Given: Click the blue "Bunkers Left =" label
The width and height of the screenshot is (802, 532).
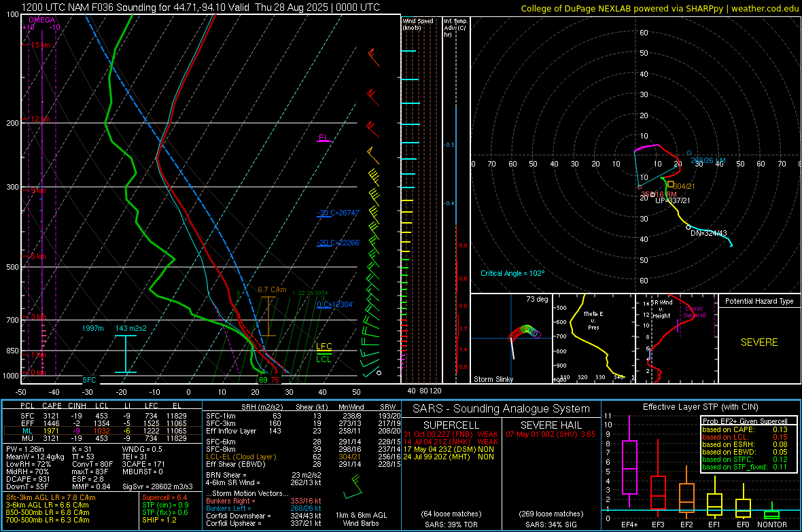Looking at the screenshot, I should [228, 508].
